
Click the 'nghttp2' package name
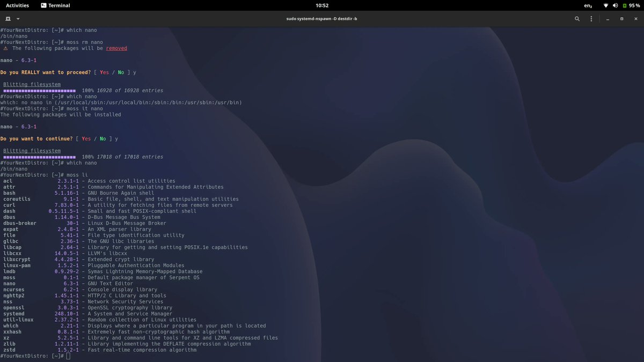pos(13,295)
